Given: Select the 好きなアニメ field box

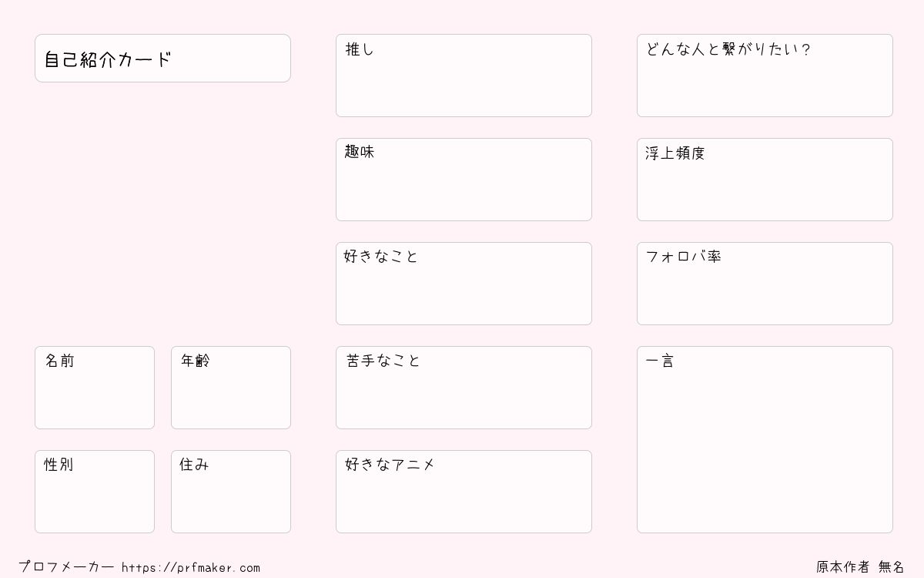Looking at the screenshot, I should (464, 492).
